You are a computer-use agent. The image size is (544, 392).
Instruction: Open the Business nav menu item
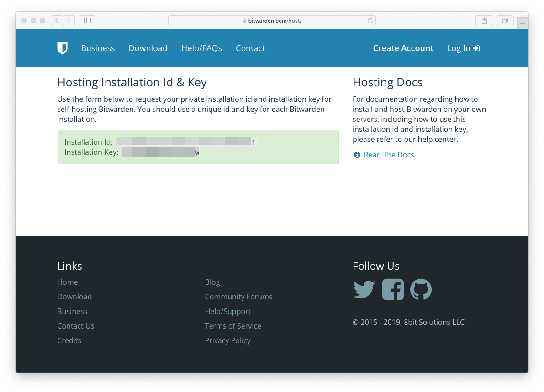pyautogui.click(x=98, y=48)
